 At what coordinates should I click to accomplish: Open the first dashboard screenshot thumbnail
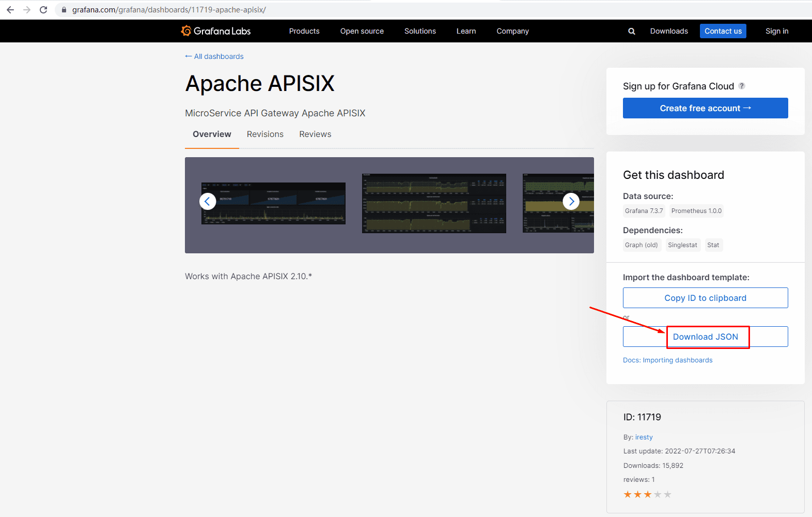pos(273,203)
